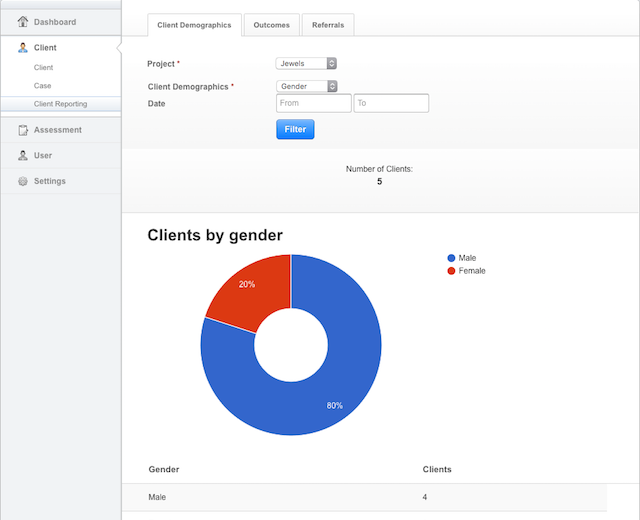The width and height of the screenshot is (640, 520).
Task: Switch to the Outcomes tab
Action: 271,25
